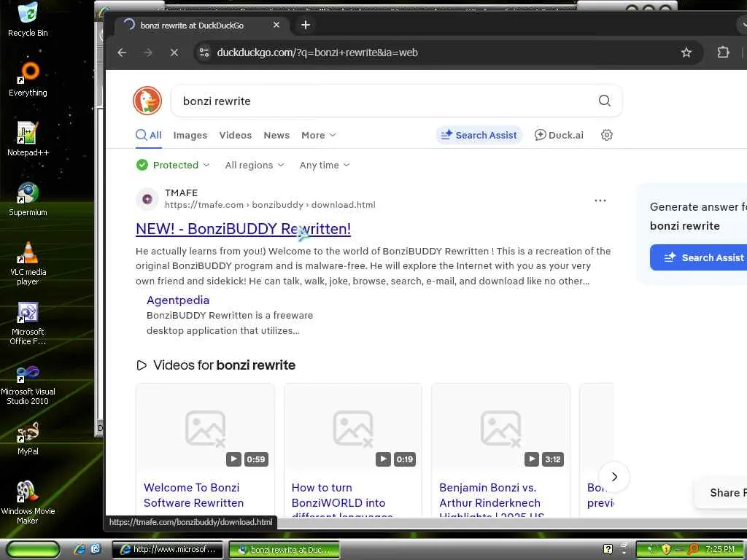The image size is (747, 560).
Task: Click the browser forward arrow
Action: point(148,52)
